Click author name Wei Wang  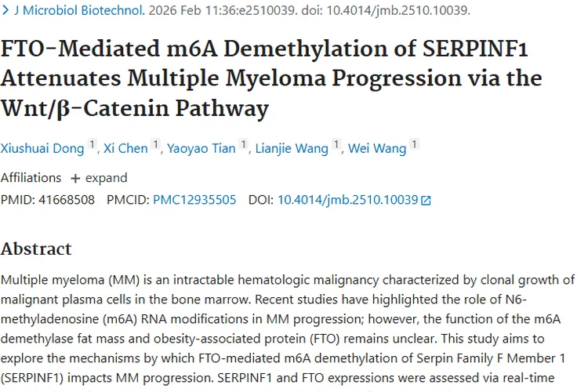pos(377,148)
